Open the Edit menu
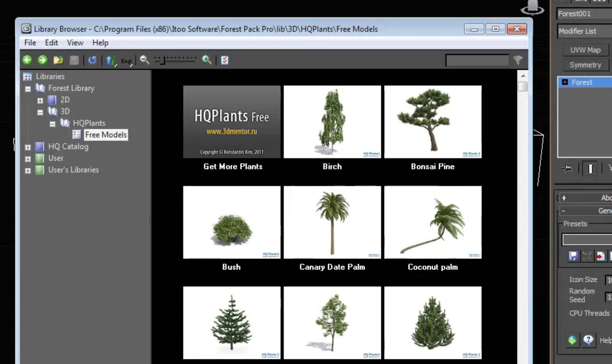Image resolution: width=612 pixels, height=364 pixels. point(51,42)
